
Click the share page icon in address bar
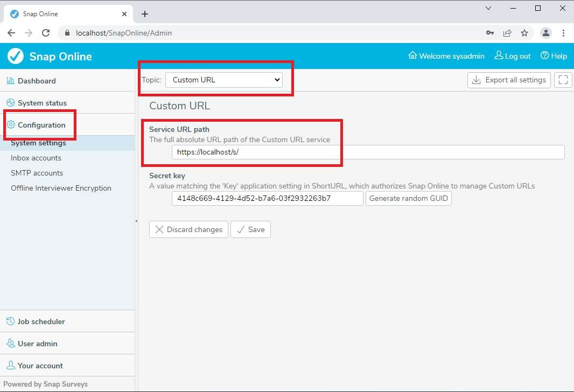pyautogui.click(x=507, y=33)
